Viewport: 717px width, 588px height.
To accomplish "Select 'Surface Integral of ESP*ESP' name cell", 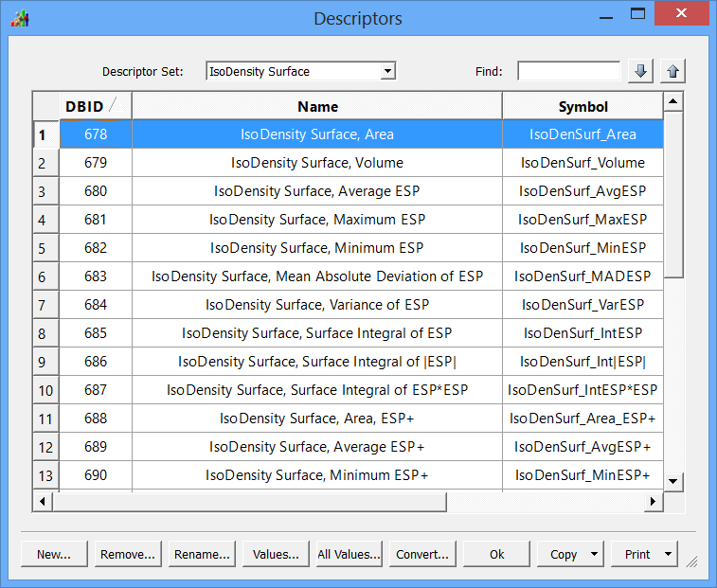I will click(317, 390).
